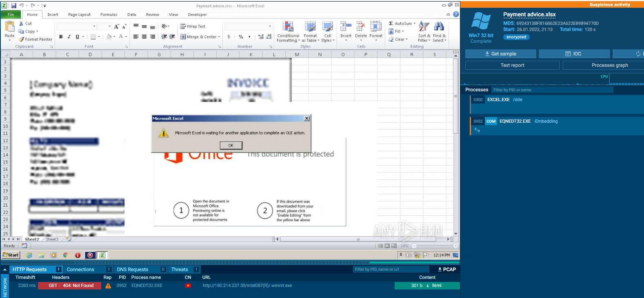Click the Sort & Filter icon
The width and height of the screenshot is (644, 298).
[x=424, y=27]
